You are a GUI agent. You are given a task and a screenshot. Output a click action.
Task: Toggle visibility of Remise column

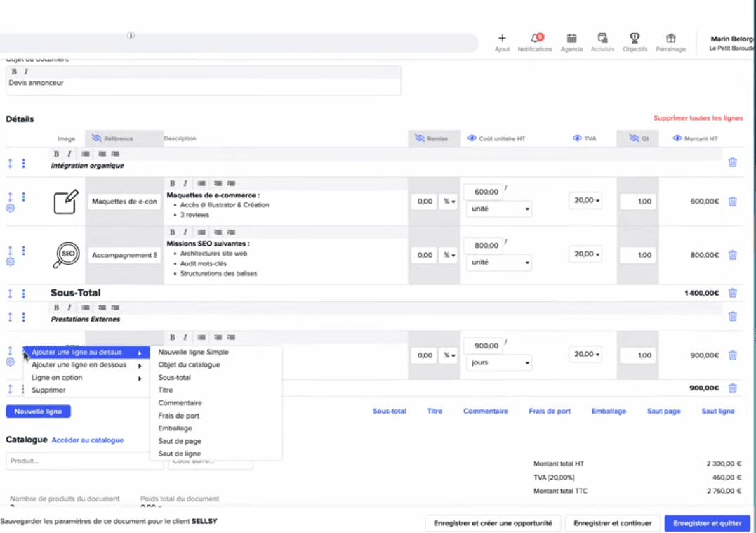point(420,138)
